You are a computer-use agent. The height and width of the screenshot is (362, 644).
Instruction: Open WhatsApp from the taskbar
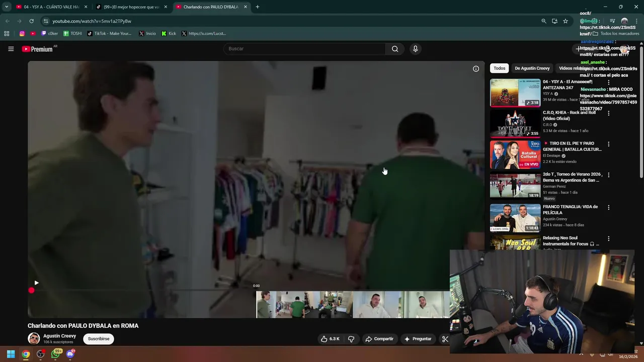coord(55,354)
